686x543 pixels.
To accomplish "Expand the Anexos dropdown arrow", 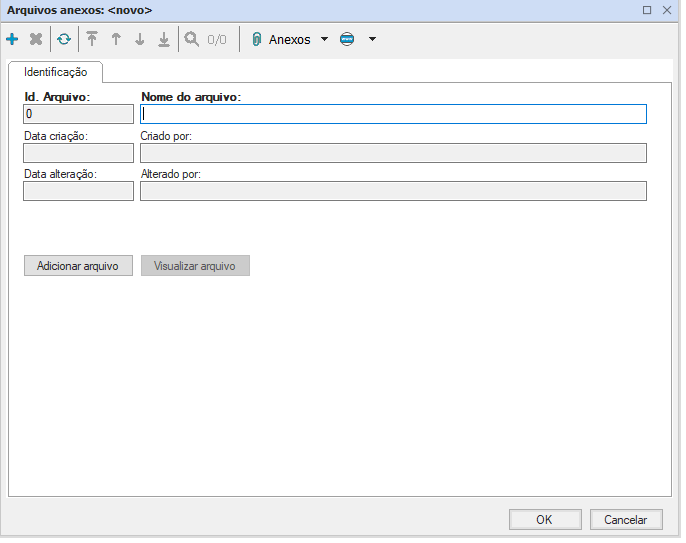I will pos(324,40).
